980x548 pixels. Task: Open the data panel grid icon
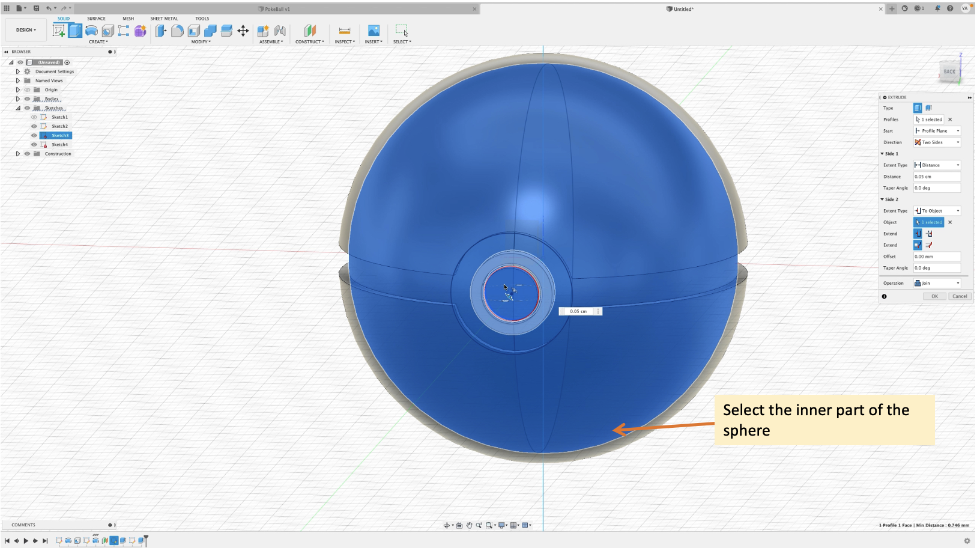click(7, 8)
